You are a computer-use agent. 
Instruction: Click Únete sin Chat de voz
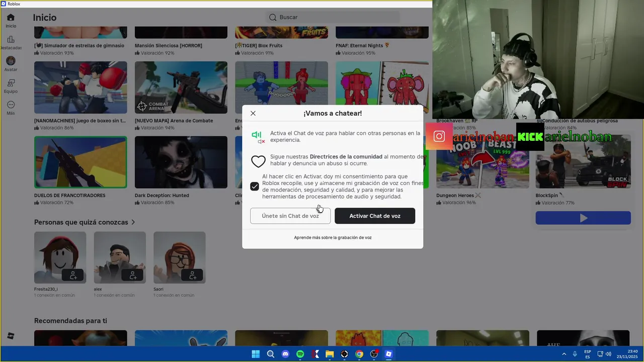click(x=290, y=216)
